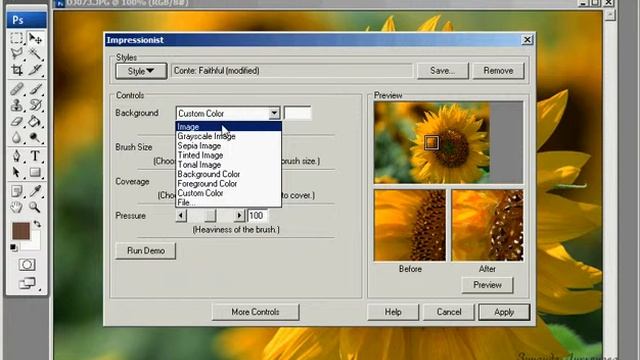The width and height of the screenshot is (640, 360).
Task: Select the Clone Stamp tool
Action: point(16,105)
